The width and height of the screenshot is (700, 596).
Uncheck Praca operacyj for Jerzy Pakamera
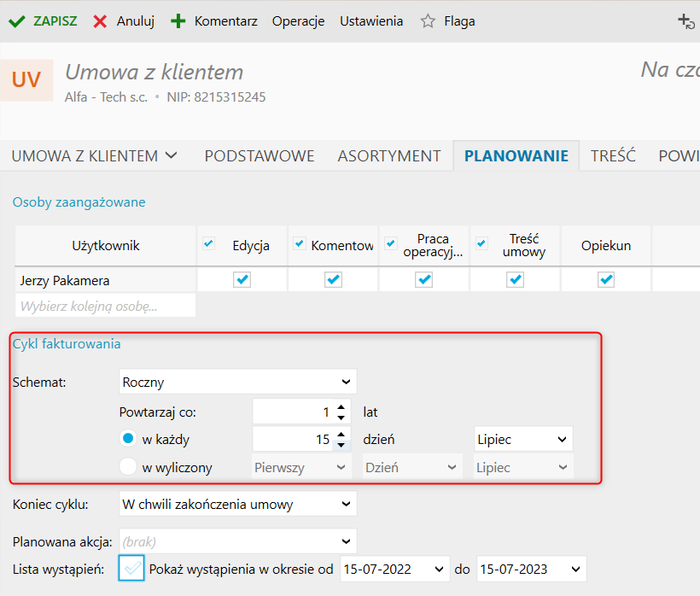[423, 280]
